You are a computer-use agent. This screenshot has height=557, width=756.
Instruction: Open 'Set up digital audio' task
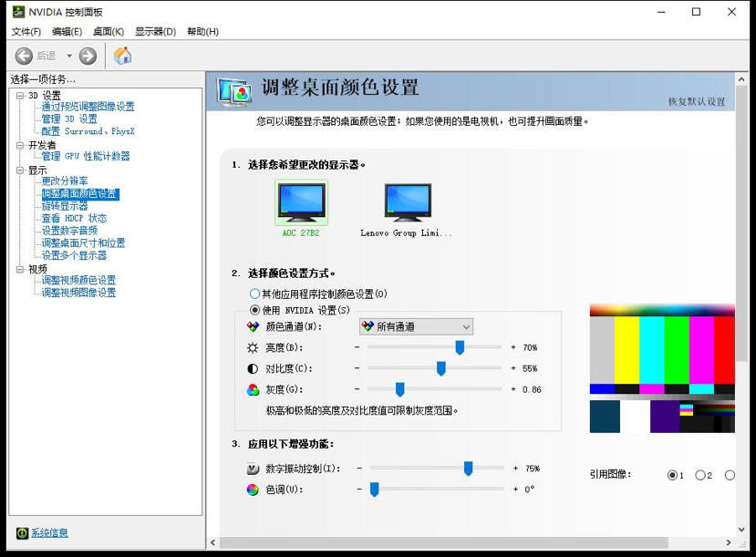69,231
